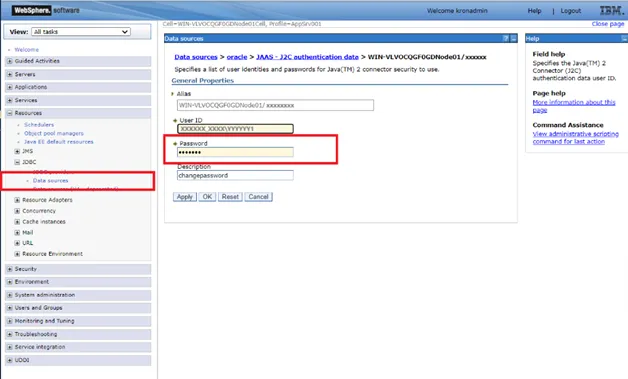
Task: Minimize the Data sources panel
Action: click(513, 38)
